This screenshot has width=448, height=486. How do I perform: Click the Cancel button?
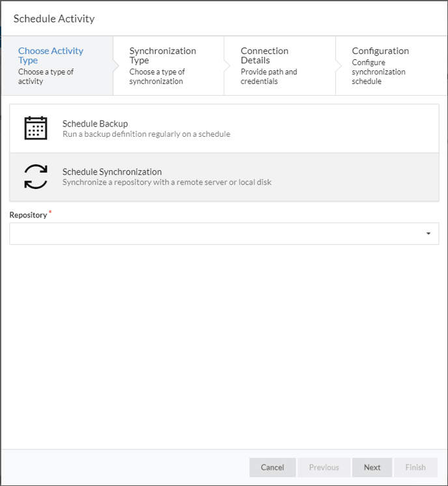272,467
